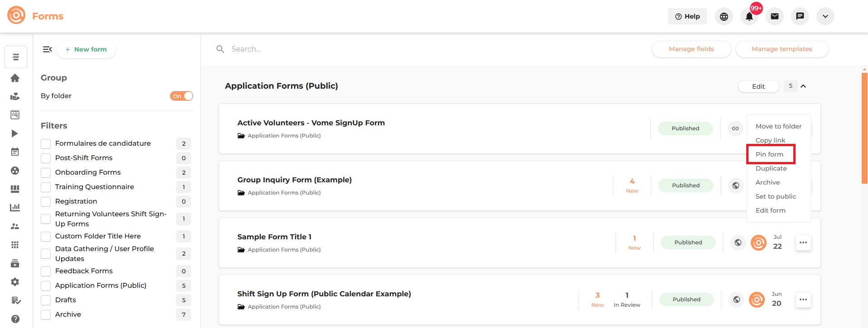Open the mail envelope icon
Viewport: 868px width, 328px height.
coord(775,16)
